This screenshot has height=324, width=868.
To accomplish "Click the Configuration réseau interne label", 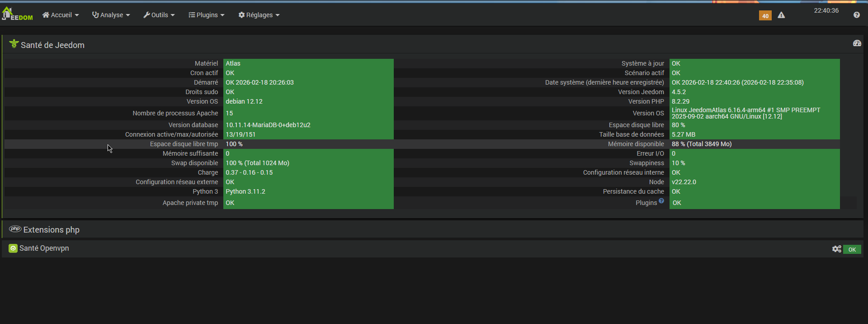I will (623, 172).
